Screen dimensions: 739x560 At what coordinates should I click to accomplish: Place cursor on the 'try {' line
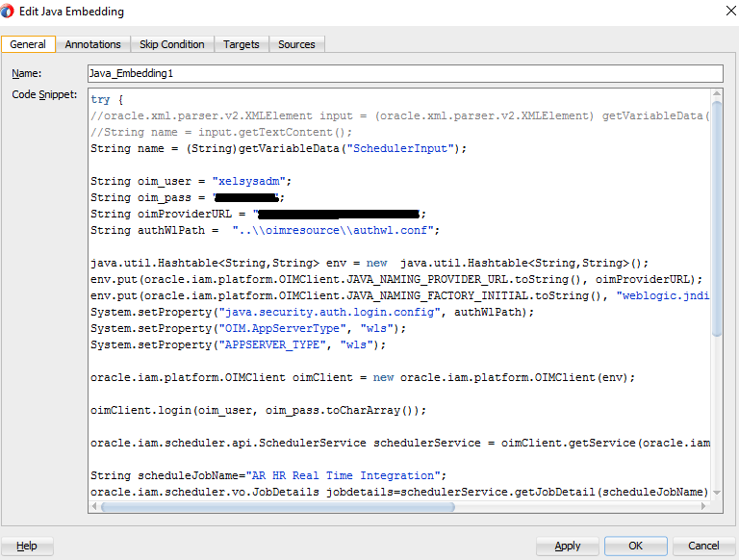(107, 99)
